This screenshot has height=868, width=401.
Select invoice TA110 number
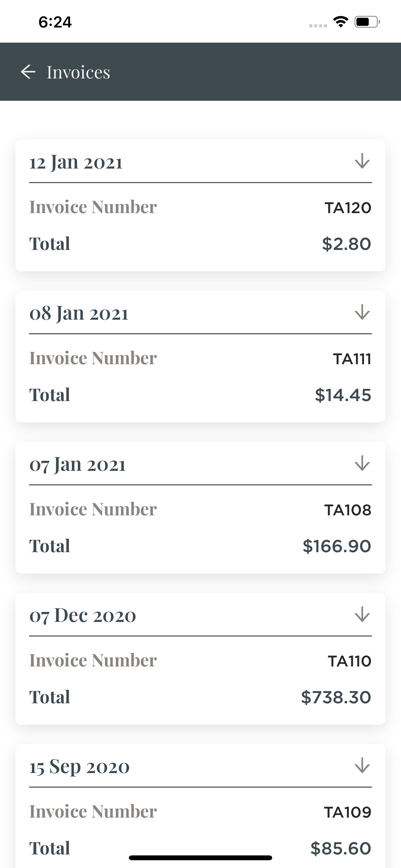click(349, 661)
